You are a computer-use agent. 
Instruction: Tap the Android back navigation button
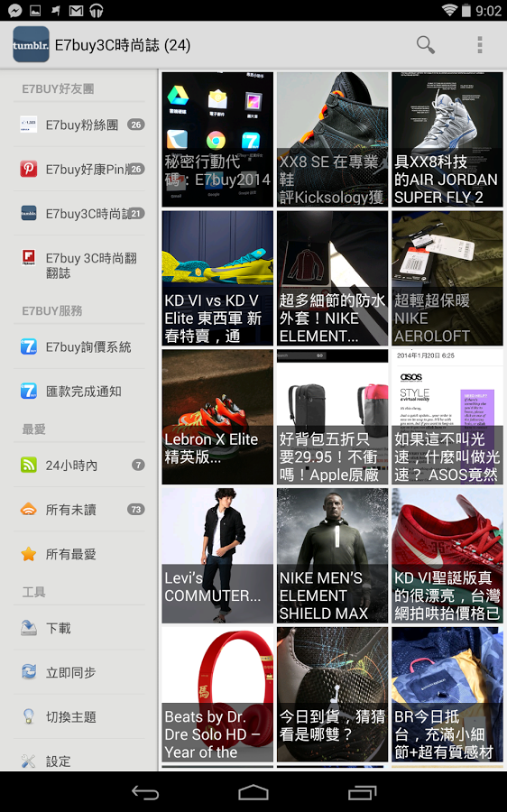pyautogui.click(x=145, y=792)
